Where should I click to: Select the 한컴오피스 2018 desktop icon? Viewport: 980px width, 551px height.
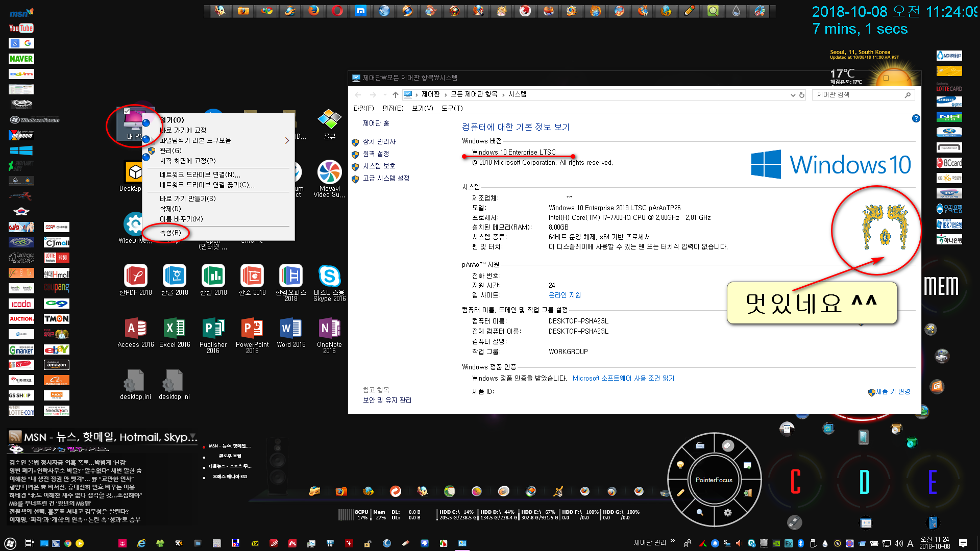[291, 283]
